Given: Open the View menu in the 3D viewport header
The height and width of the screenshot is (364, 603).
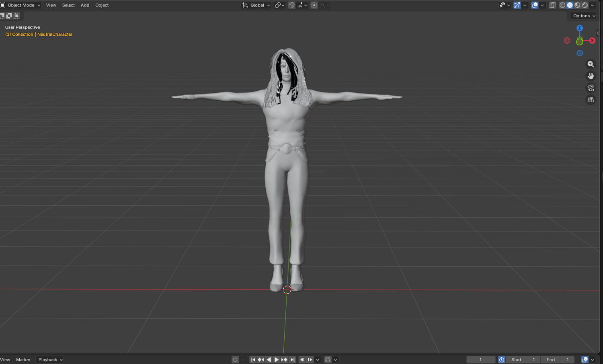Looking at the screenshot, I should coord(51,5).
